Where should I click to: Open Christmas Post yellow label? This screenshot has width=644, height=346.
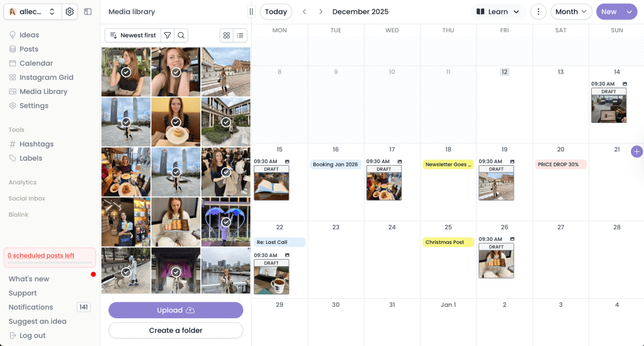(x=448, y=242)
